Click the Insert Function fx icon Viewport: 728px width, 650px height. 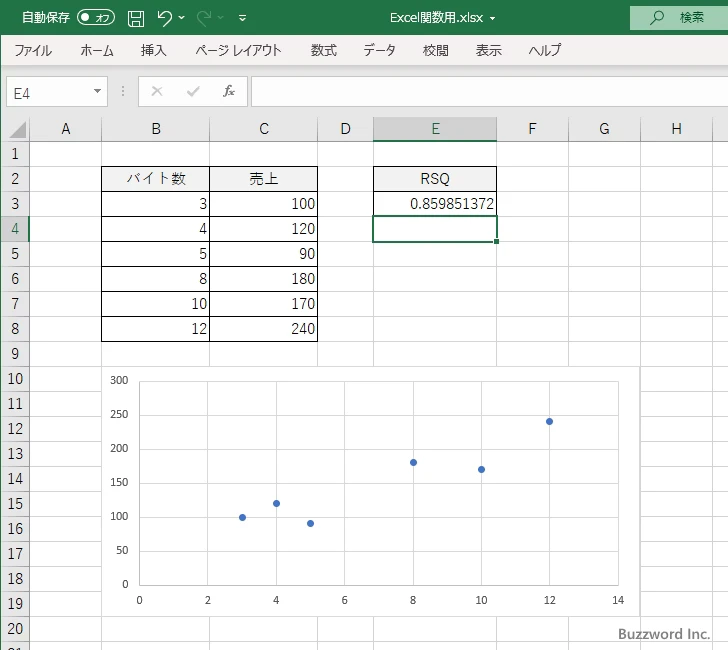[229, 91]
